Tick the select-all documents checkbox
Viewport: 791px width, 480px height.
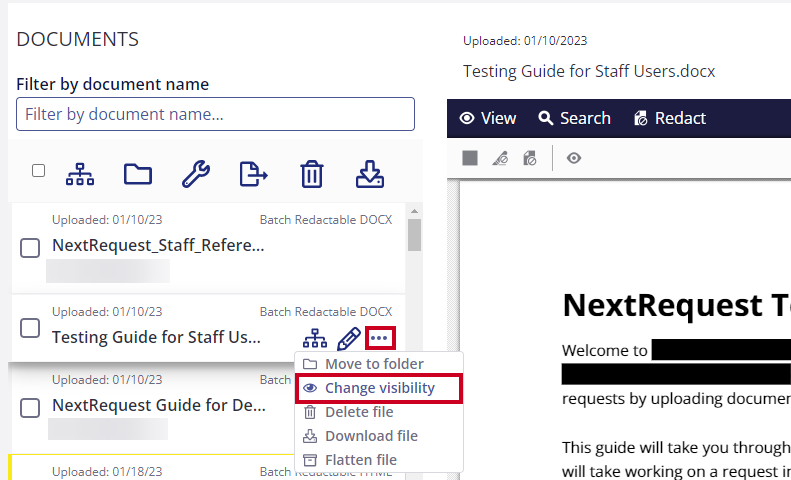click(38, 171)
